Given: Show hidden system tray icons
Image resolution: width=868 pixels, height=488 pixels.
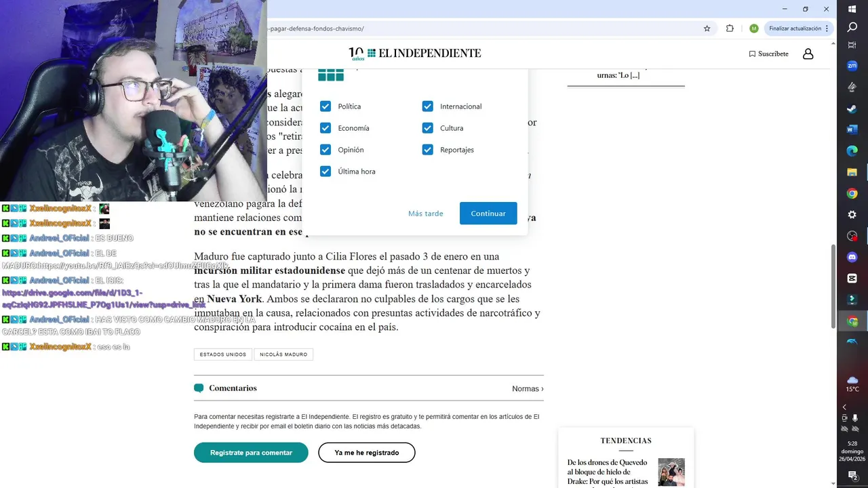Looking at the screenshot, I should pyautogui.click(x=844, y=407).
